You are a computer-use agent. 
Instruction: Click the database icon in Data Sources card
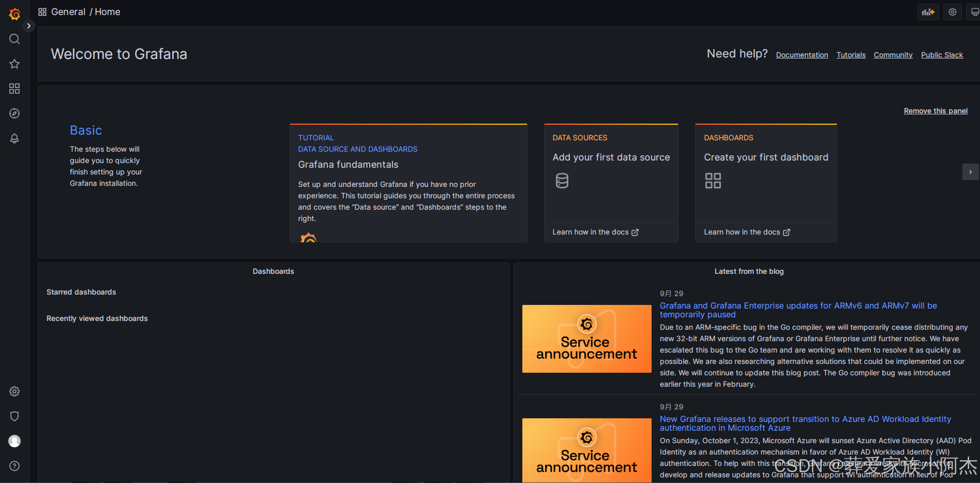click(x=562, y=181)
